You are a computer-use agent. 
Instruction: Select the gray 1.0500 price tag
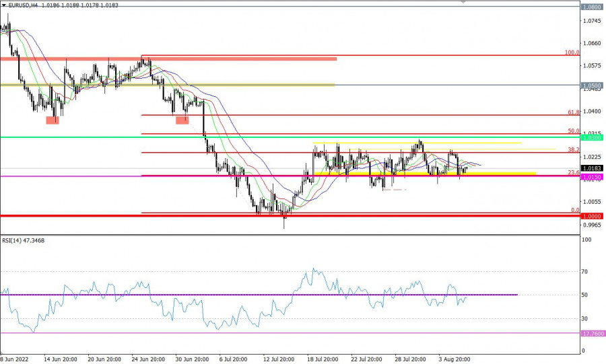click(x=592, y=86)
